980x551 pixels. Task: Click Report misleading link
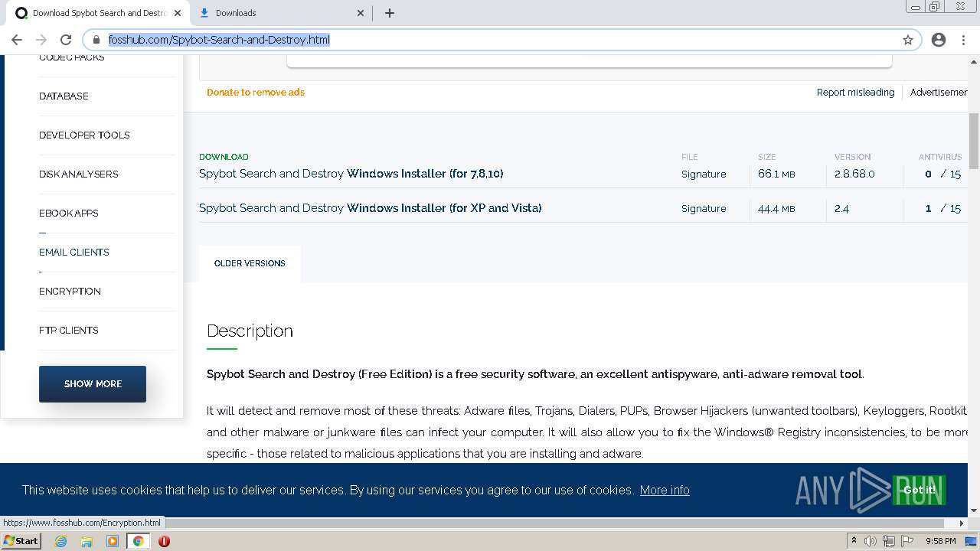[855, 93]
